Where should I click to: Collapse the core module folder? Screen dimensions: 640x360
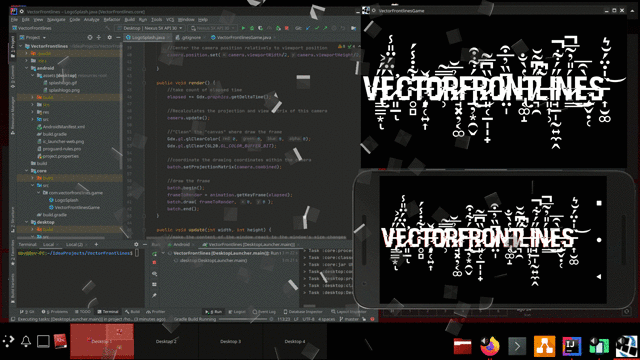tap(27, 171)
